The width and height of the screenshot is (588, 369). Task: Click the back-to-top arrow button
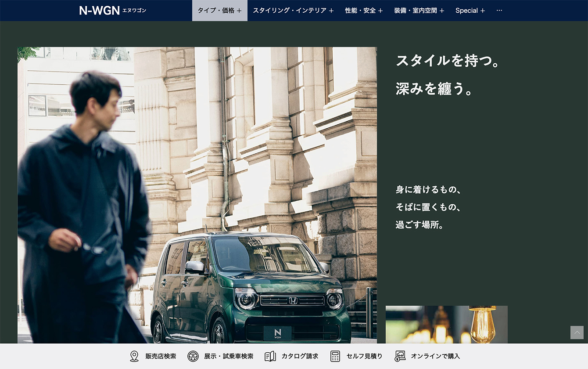coord(577,333)
